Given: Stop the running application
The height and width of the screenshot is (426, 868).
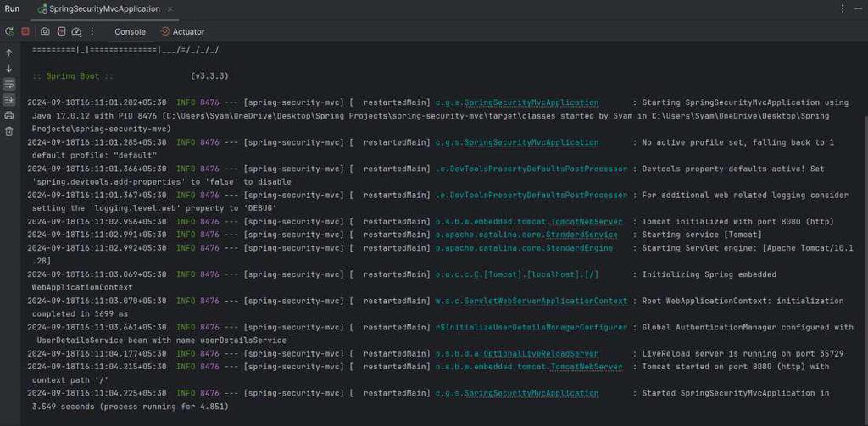Looking at the screenshot, I should (x=25, y=31).
